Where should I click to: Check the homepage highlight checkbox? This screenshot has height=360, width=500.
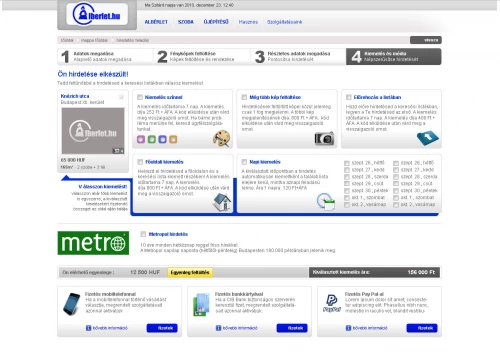(x=140, y=162)
